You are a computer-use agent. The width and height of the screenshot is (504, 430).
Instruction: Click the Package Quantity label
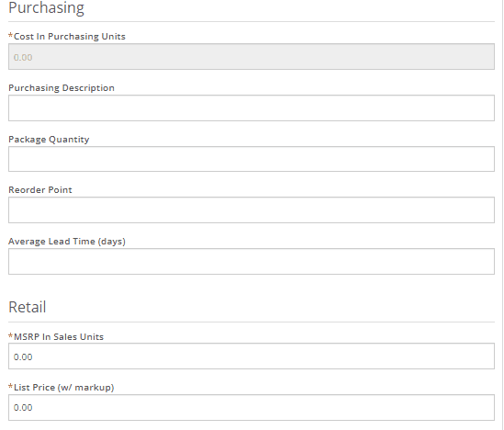click(49, 140)
